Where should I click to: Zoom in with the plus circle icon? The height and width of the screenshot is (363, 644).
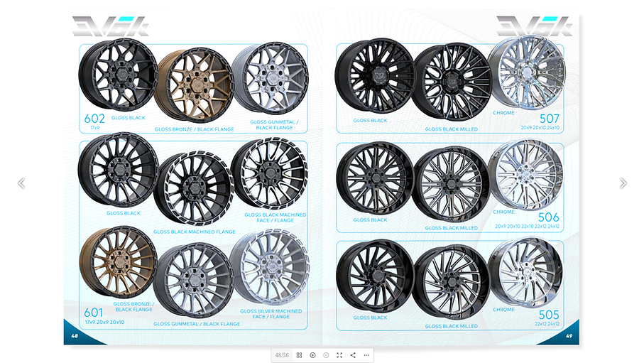click(x=312, y=355)
